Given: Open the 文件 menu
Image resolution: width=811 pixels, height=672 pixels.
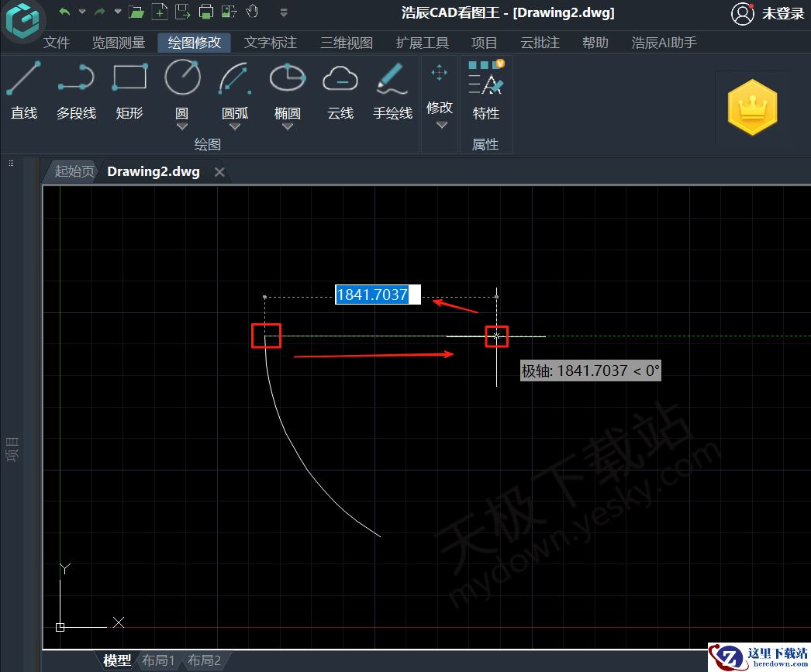Looking at the screenshot, I should click(57, 43).
